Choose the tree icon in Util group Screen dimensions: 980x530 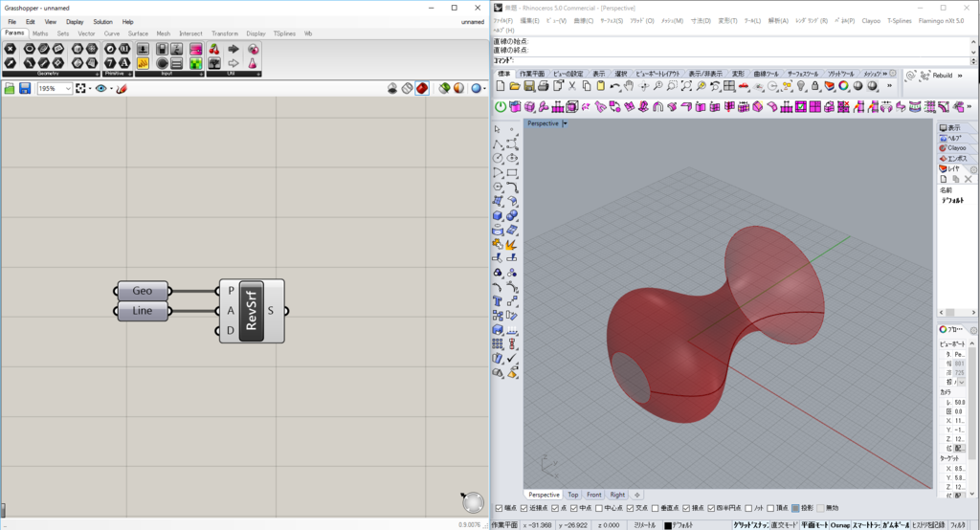[214, 63]
